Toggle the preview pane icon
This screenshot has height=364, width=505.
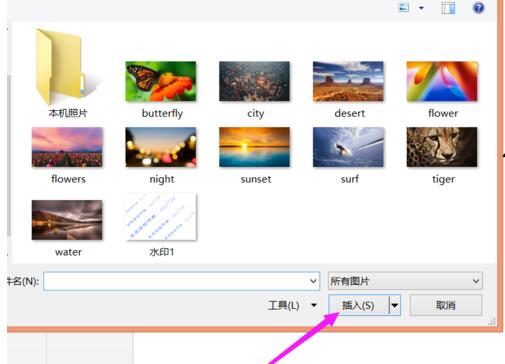(x=448, y=8)
